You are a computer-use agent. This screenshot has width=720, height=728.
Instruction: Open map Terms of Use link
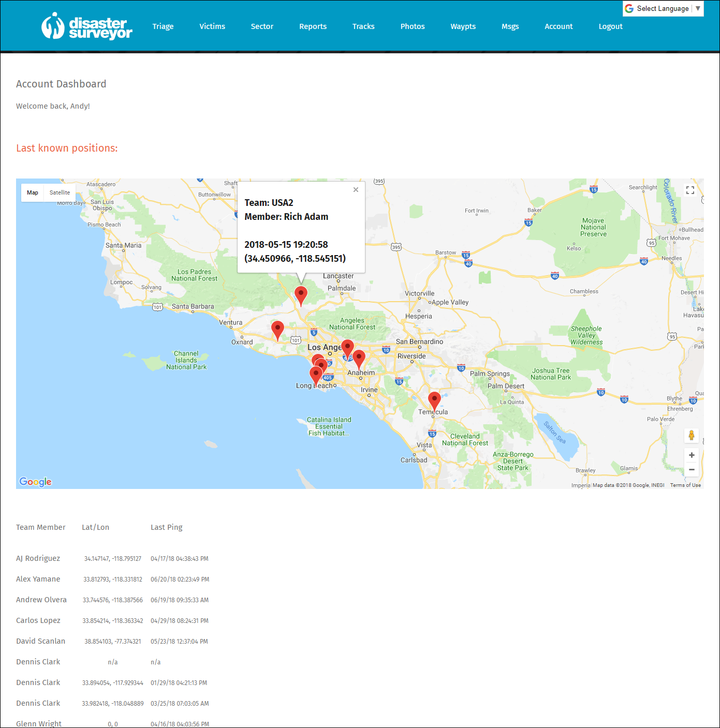[x=685, y=485]
